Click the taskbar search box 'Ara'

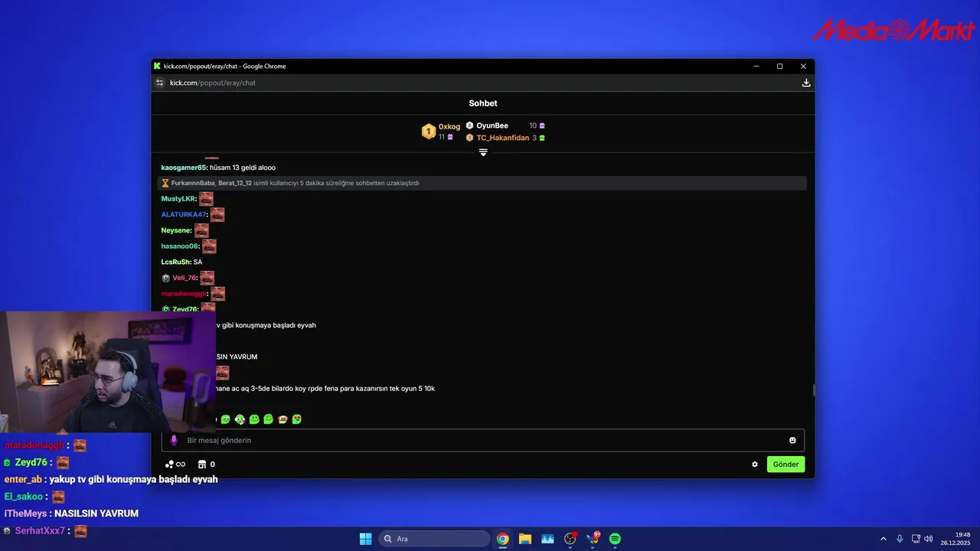click(x=434, y=539)
